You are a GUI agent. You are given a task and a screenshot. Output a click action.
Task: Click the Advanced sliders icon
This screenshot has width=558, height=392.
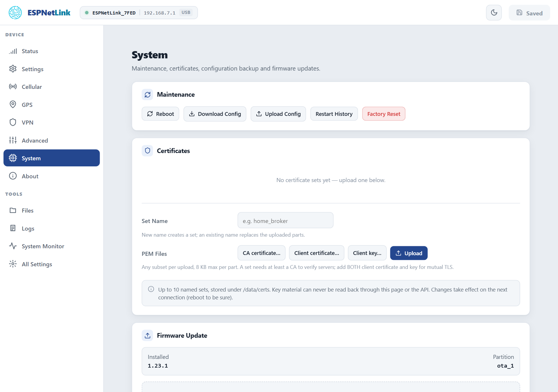[13, 140]
